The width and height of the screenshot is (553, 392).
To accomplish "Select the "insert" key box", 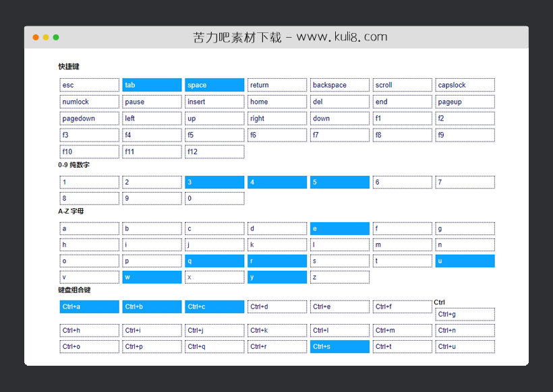I will pyautogui.click(x=214, y=102).
